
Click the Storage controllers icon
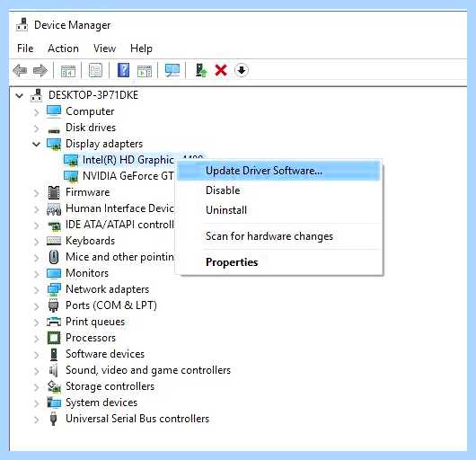pyautogui.click(x=54, y=386)
